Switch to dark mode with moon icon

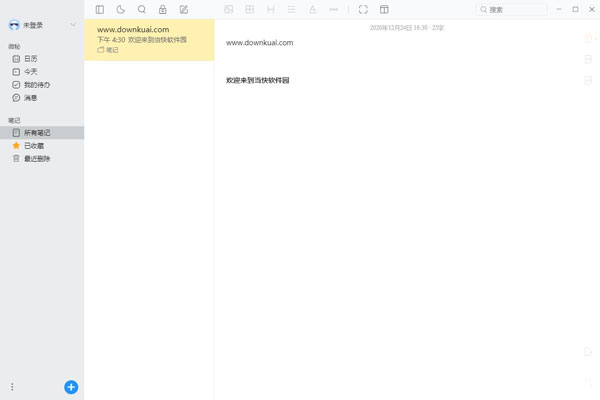(x=120, y=9)
